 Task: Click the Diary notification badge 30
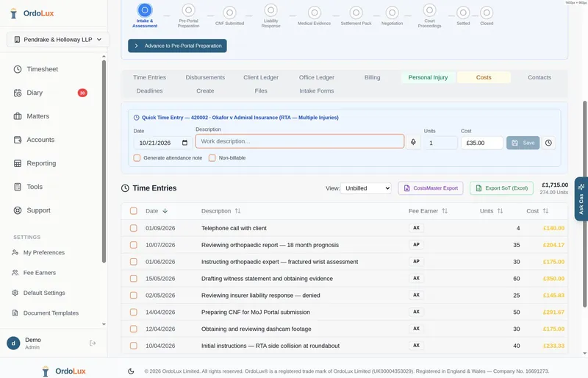82,93
